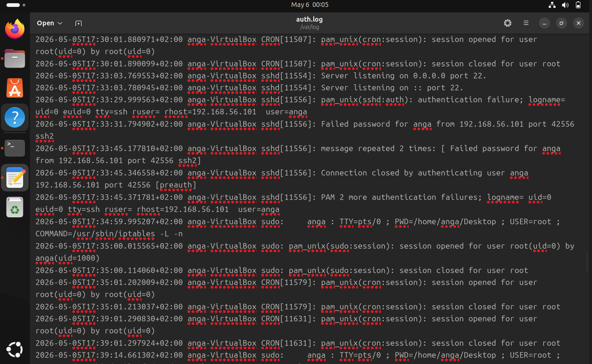Switch to the Terminal in dock

[15, 147]
